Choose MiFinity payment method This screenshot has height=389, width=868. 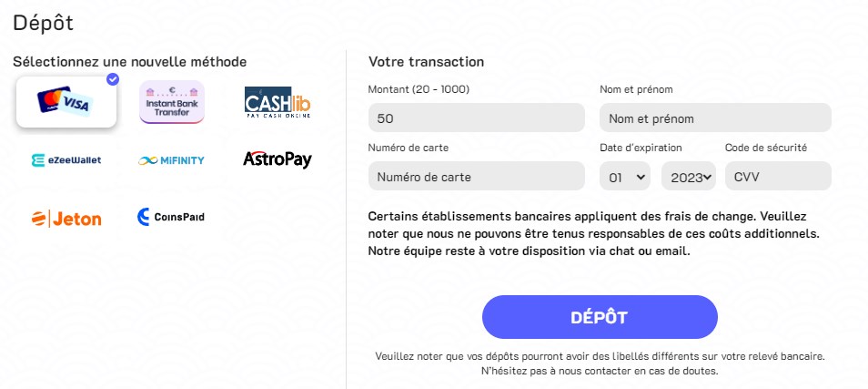(x=171, y=160)
